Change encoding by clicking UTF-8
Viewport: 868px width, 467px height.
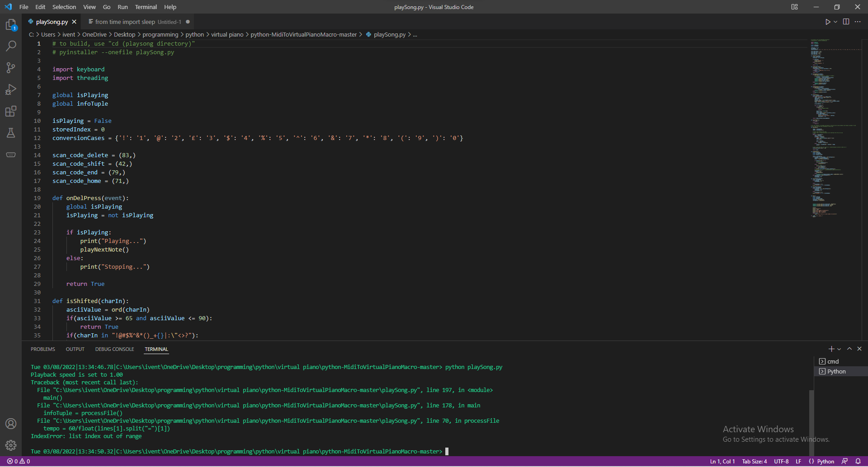(781, 461)
